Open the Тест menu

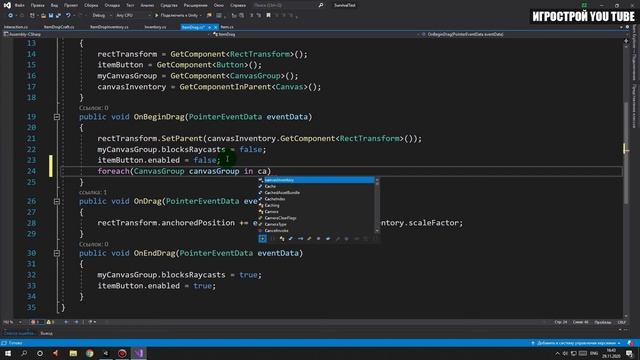(x=130, y=5)
